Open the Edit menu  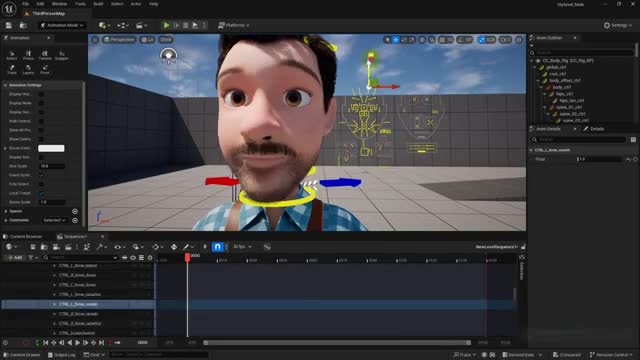tap(40, 4)
